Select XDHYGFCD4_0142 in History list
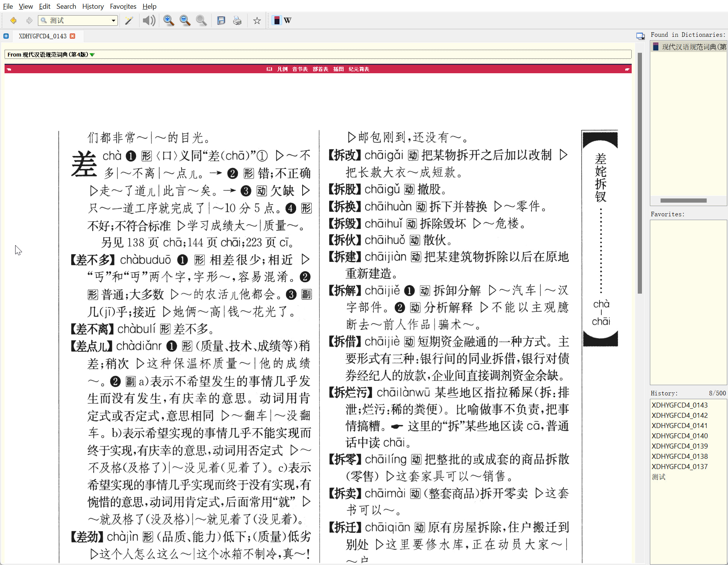 pos(679,415)
